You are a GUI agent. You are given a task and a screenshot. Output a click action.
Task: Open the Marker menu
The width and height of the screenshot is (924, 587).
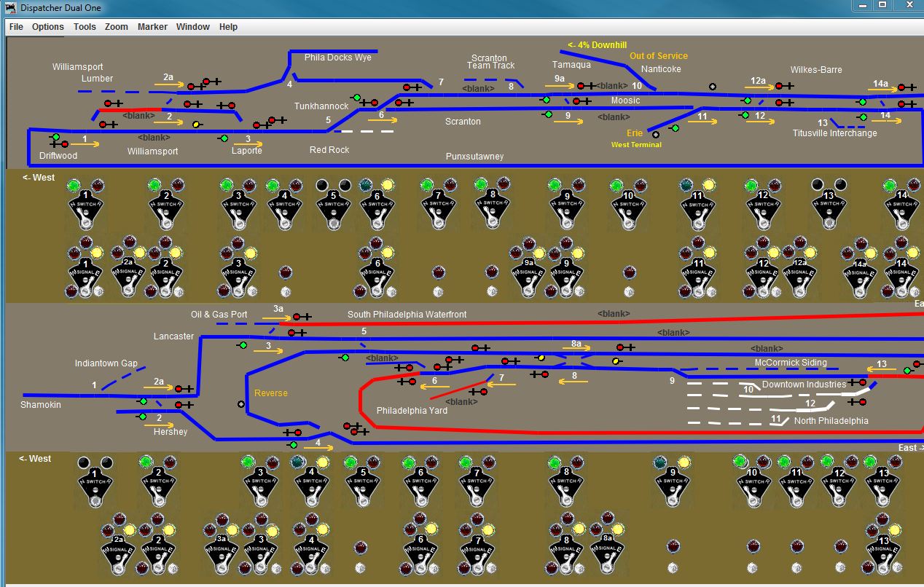click(x=152, y=27)
